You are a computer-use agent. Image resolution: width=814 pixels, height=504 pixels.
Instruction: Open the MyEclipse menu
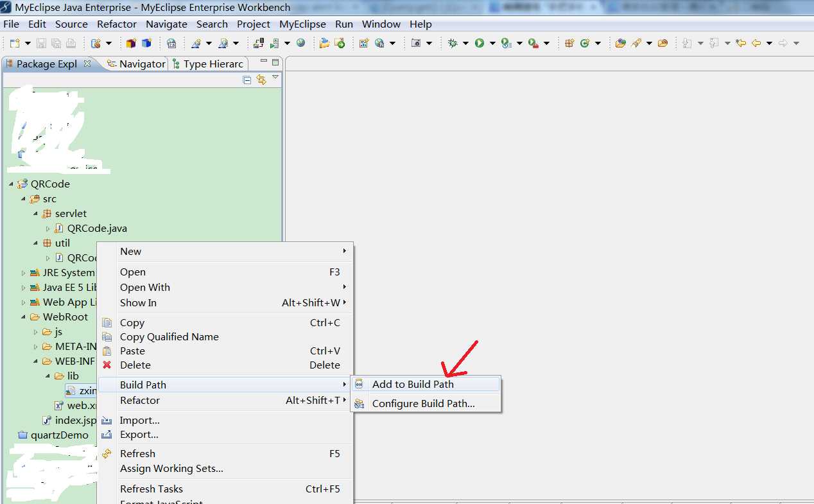click(x=302, y=24)
